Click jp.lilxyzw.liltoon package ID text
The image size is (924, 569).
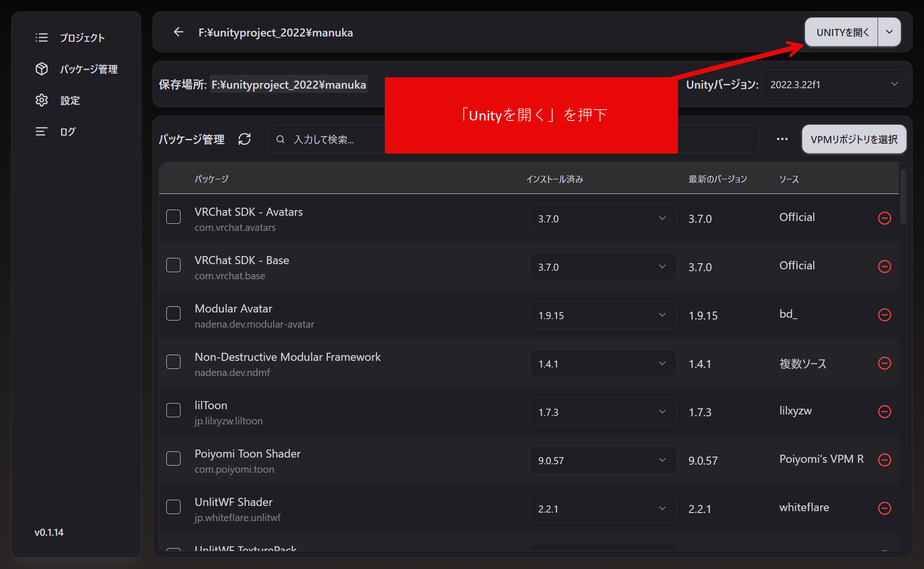(228, 421)
